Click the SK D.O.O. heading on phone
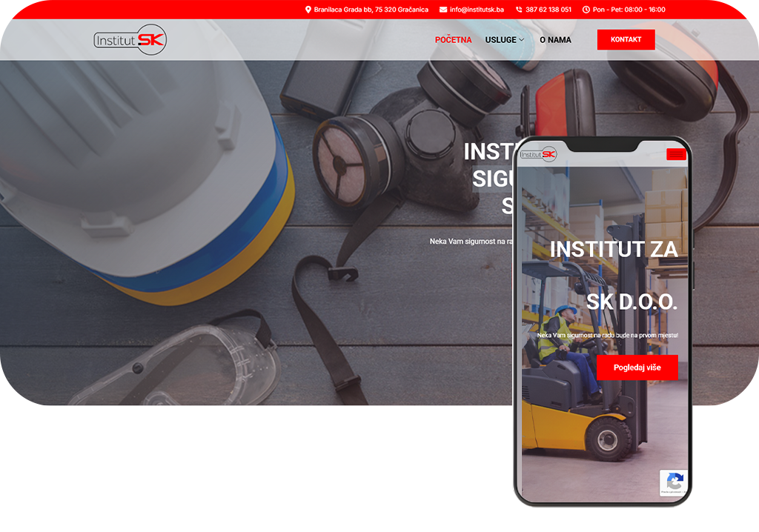Image resolution: width=759 pixels, height=532 pixels. 632,302
